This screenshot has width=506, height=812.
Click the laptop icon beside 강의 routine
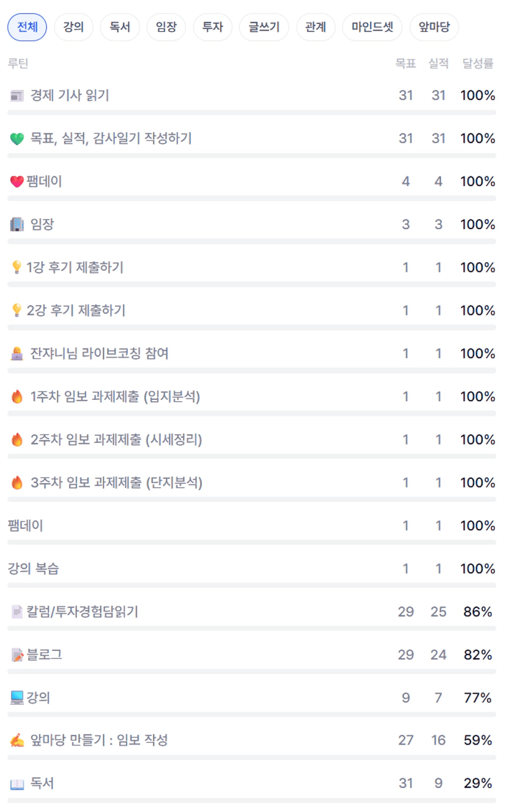(17, 697)
